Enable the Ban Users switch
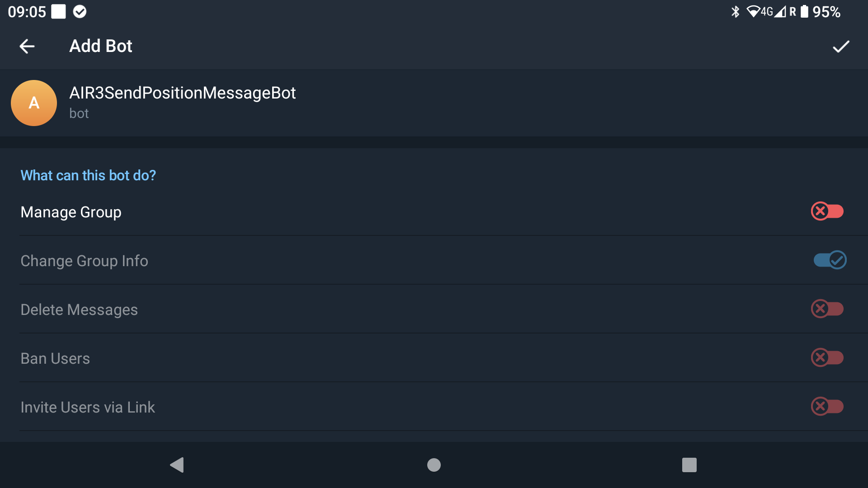 click(827, 357)
